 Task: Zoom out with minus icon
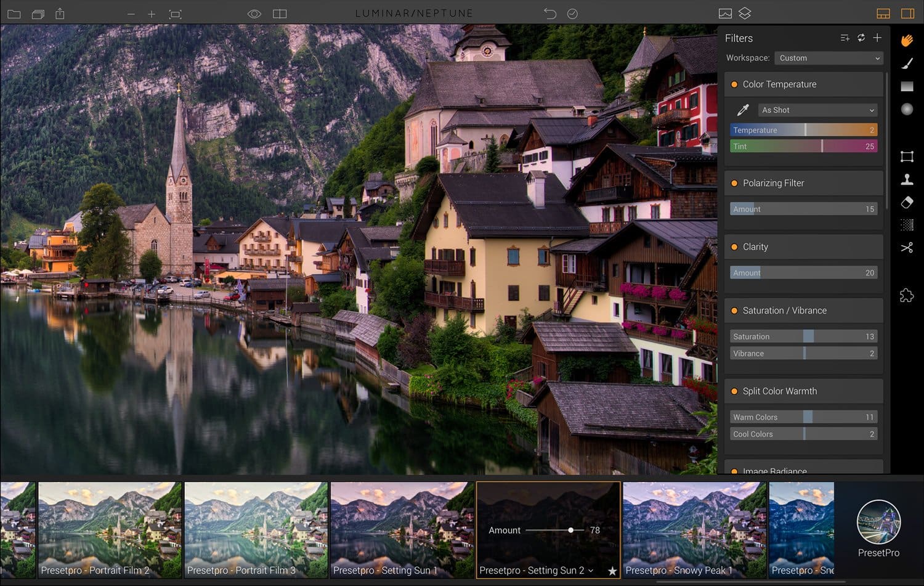click(x=131, y=14)
